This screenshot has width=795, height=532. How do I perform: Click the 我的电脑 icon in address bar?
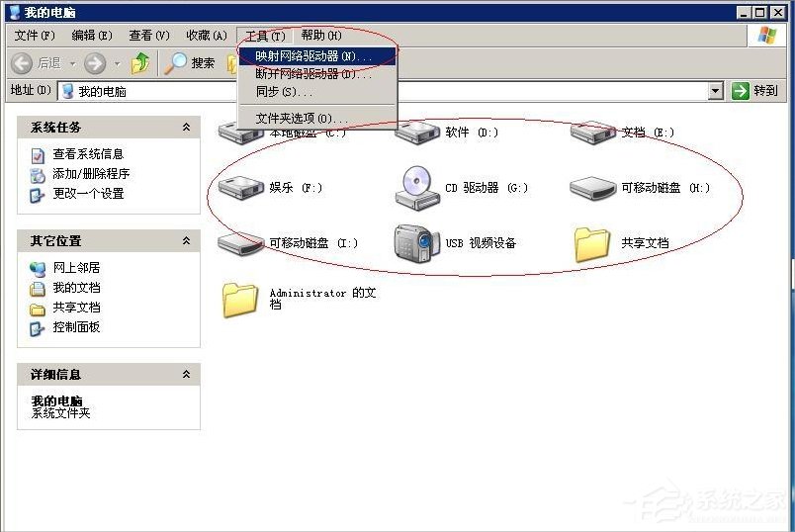(x=68, y=91)
